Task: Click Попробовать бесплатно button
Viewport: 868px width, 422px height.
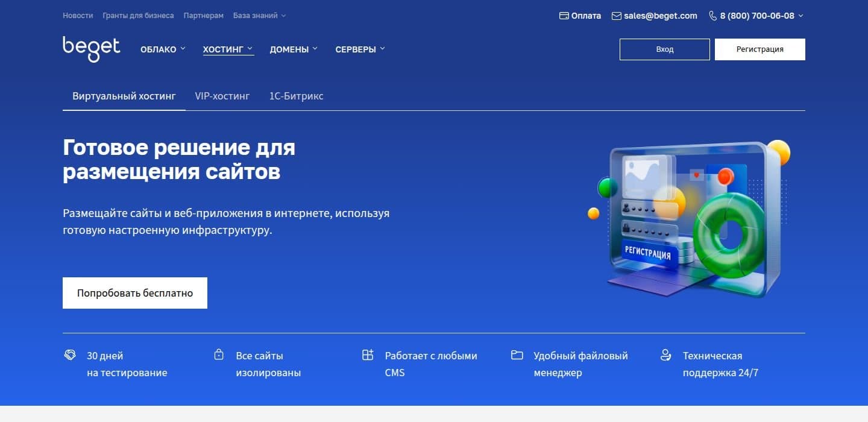Action: [x=135, y=293]
